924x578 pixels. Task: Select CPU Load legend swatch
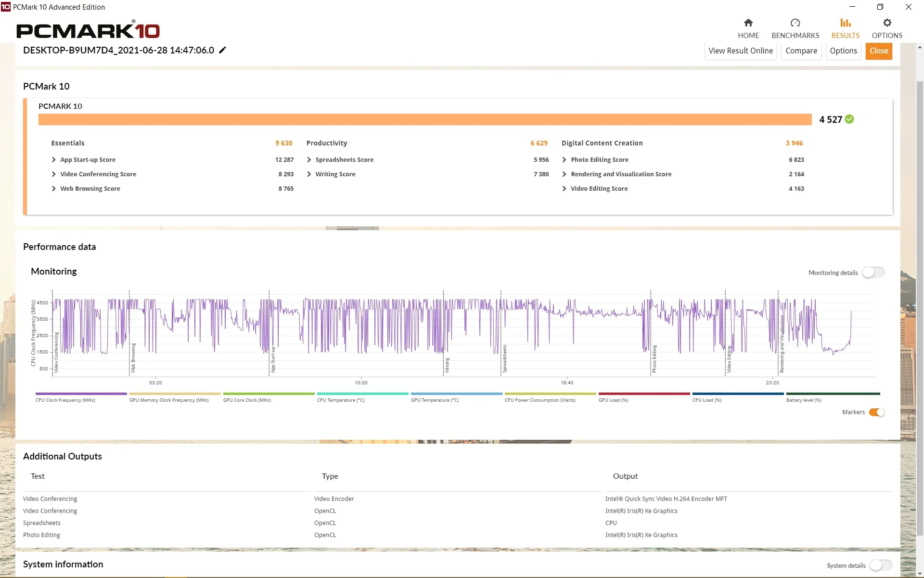tap(738, 394)
